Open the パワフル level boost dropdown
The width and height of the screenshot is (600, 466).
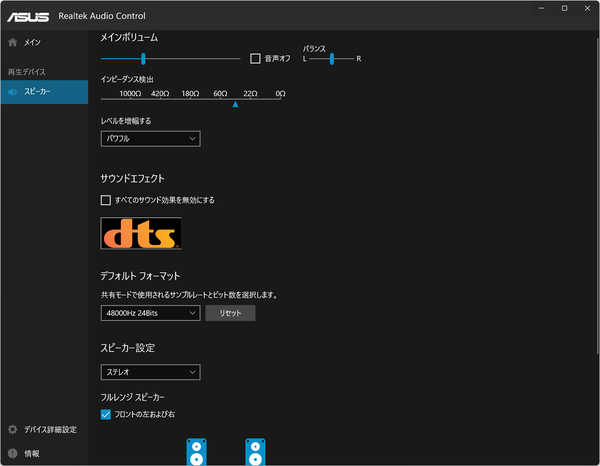150,139
